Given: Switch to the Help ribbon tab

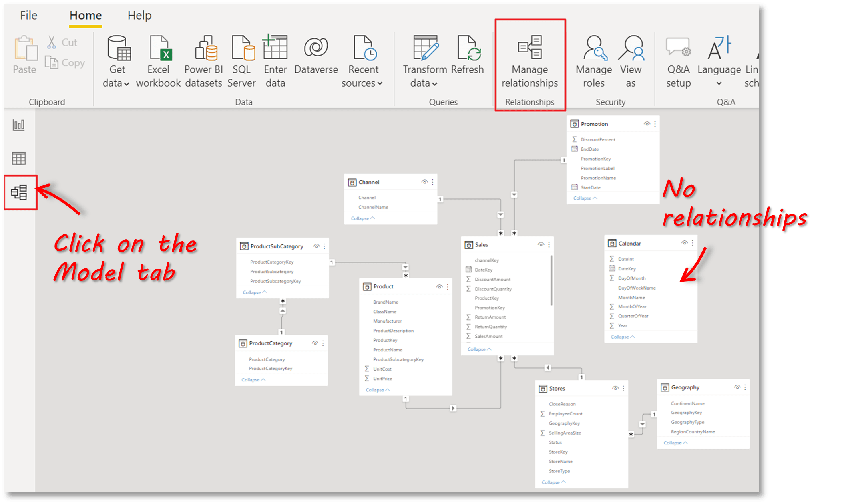Looking at the screenshot, I should (139, 16).
